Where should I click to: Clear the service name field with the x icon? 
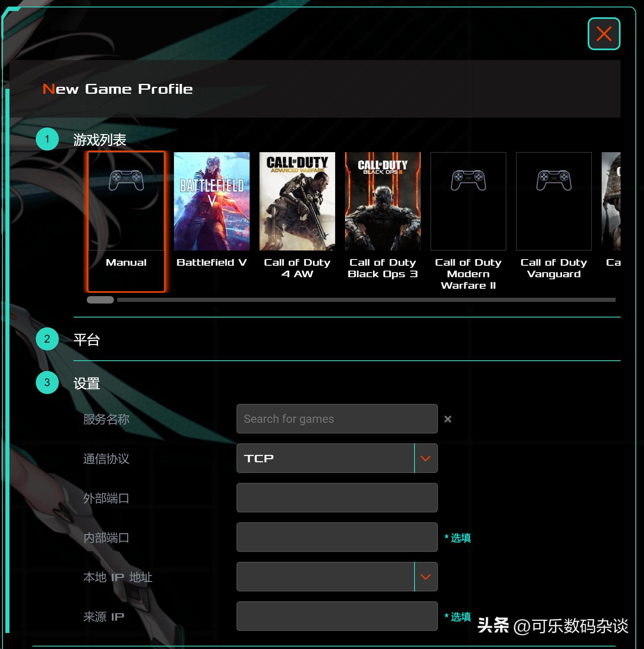(x=448, y=419)
